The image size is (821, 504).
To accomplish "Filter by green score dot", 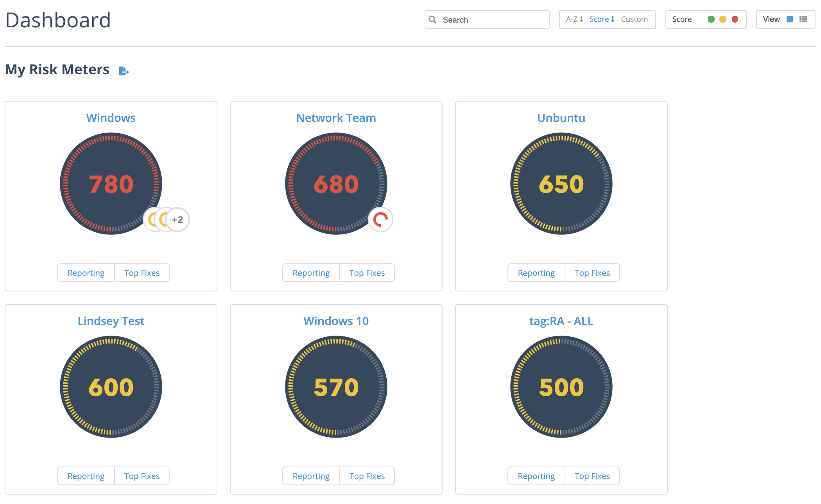I will pyautogui.click(x=711, y=19).
